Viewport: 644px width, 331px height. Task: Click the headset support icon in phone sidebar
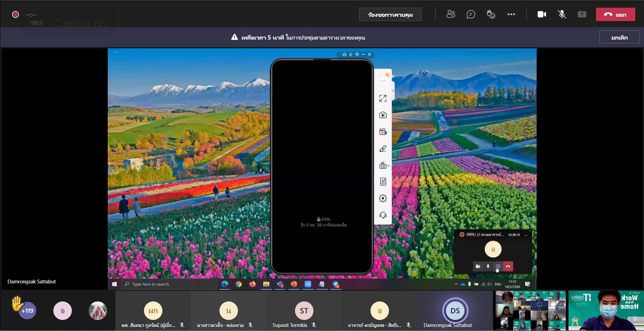[x=383, y=215]
